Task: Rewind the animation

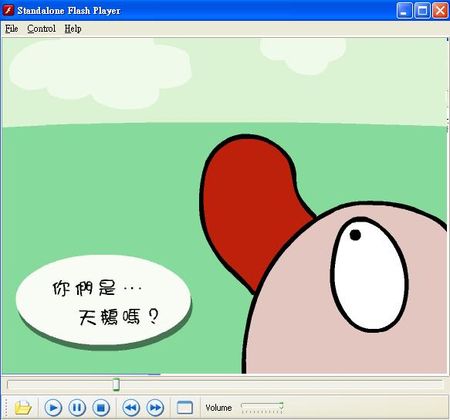Action: point(131,407)
